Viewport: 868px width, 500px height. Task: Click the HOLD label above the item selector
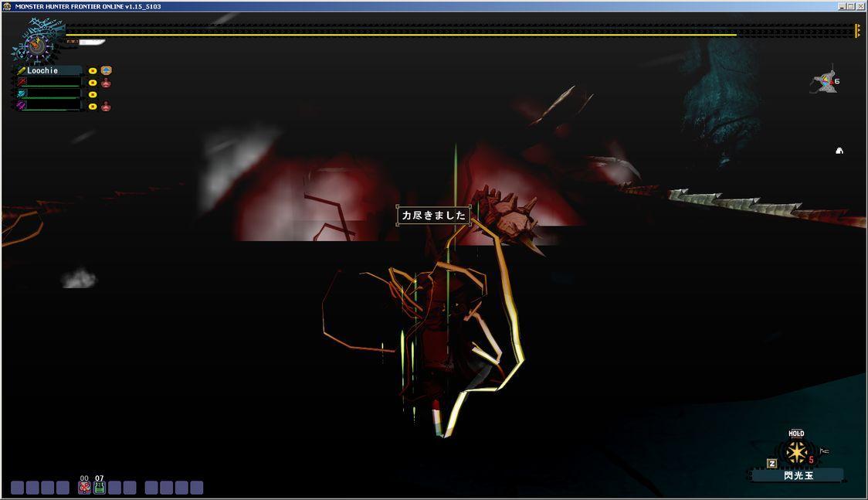click(796, 433)
